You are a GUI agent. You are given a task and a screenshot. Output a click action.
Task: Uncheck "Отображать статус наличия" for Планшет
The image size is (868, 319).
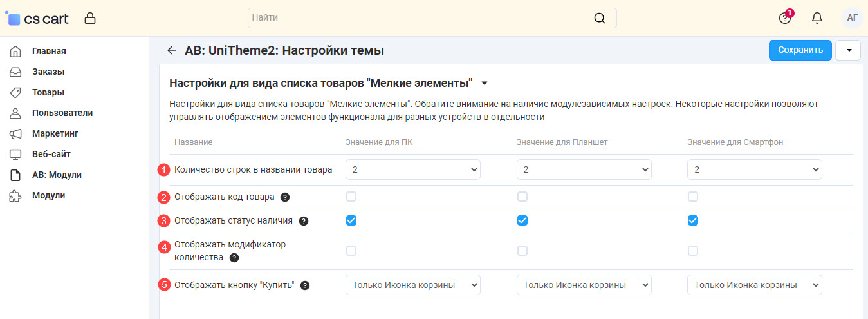pos(522,220)
